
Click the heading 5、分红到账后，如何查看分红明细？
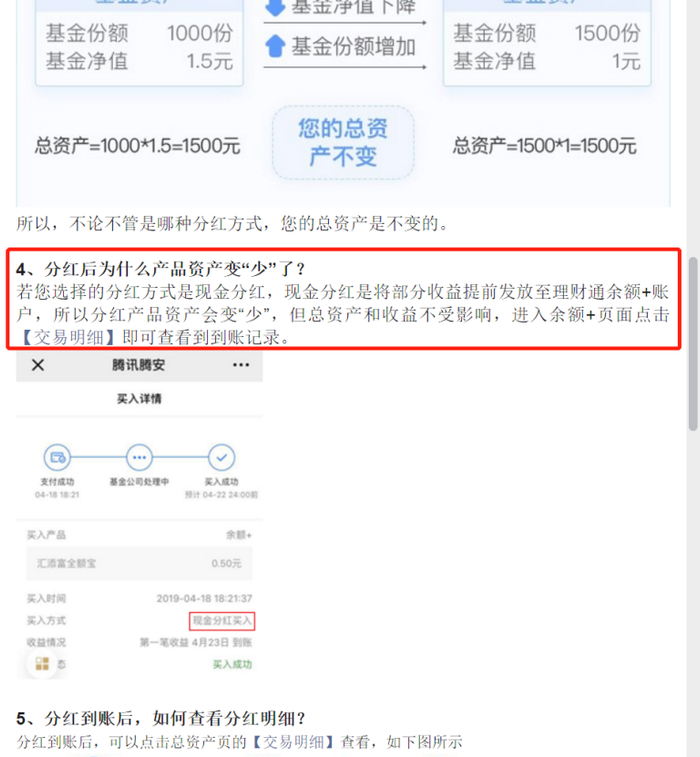click(x=160, y=718)
